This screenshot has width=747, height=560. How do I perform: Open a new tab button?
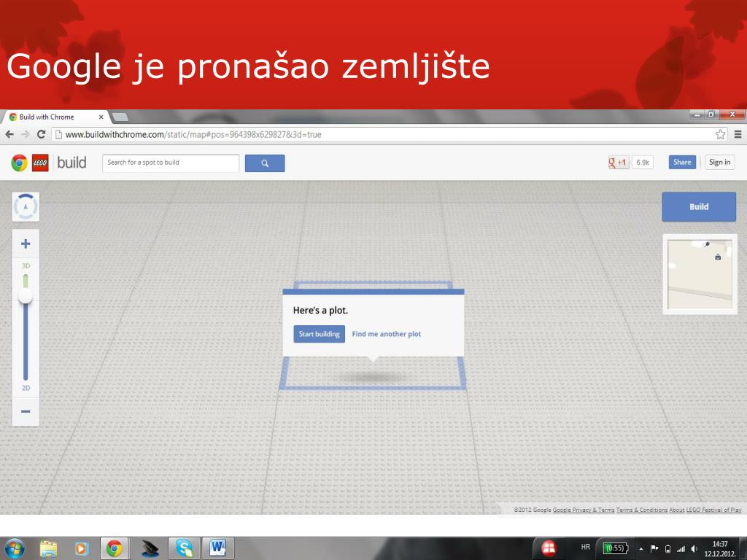pos(120,117)
